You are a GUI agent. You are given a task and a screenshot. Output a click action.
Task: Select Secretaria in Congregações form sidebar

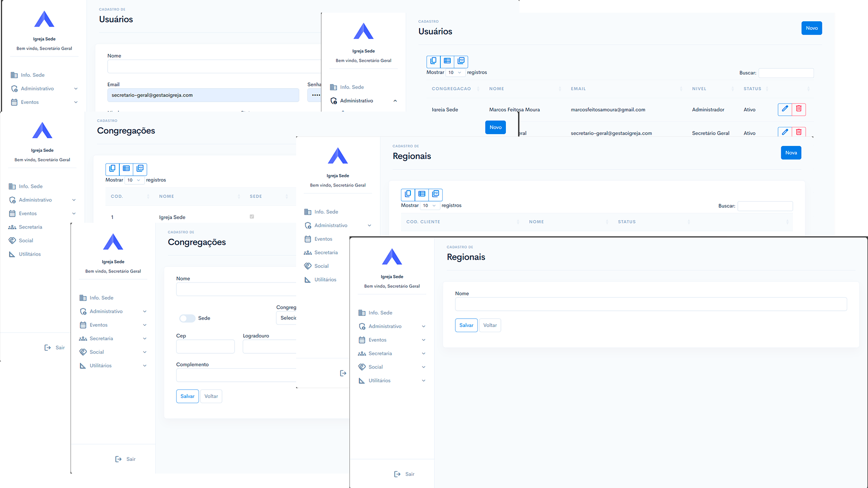(101, 338)
